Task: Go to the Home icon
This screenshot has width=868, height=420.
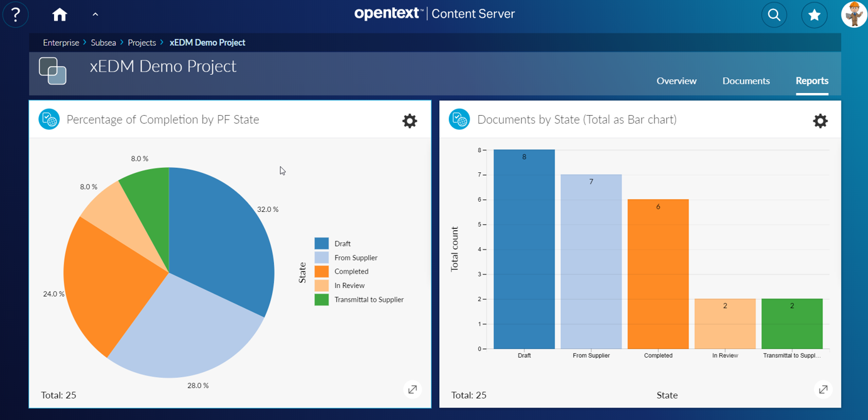Action: pyautogui.click(x=60, y=14)
